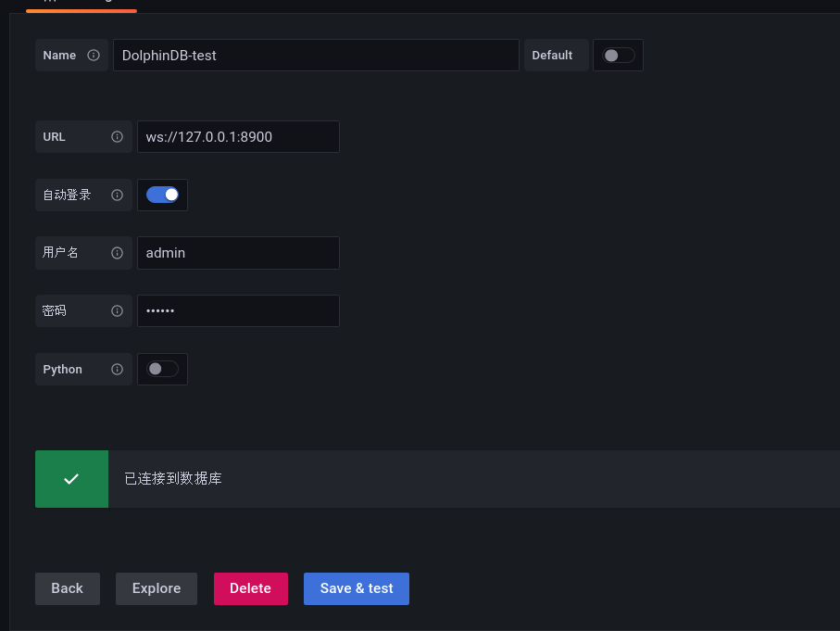The image size is (840, 631).
Task: Click the info icon beside URL label
Action: coord(117,137)
